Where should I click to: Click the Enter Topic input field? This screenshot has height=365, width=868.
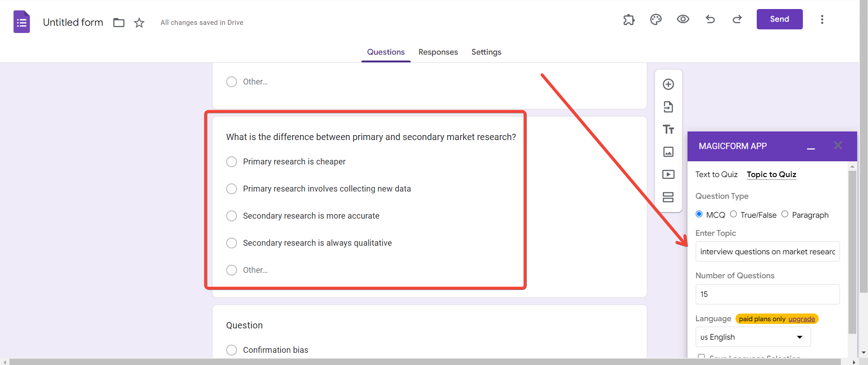768,252
